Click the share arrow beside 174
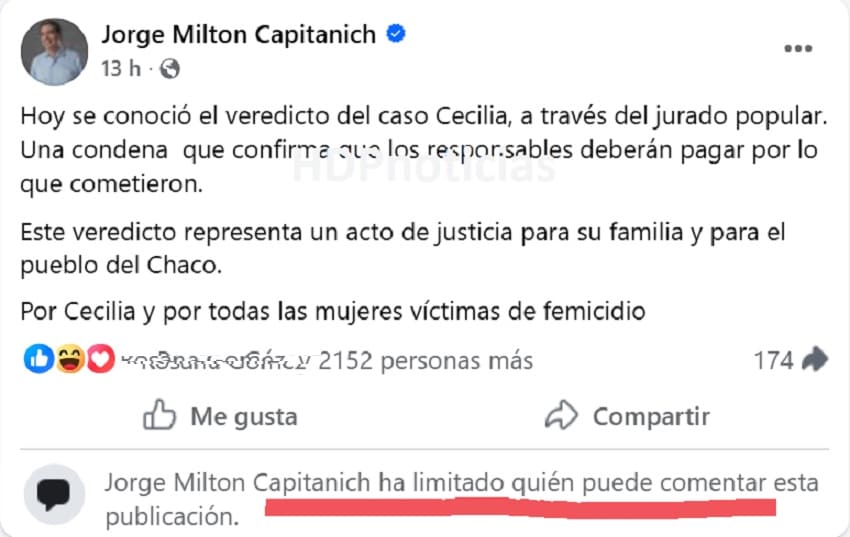 [x=815, y=360]
